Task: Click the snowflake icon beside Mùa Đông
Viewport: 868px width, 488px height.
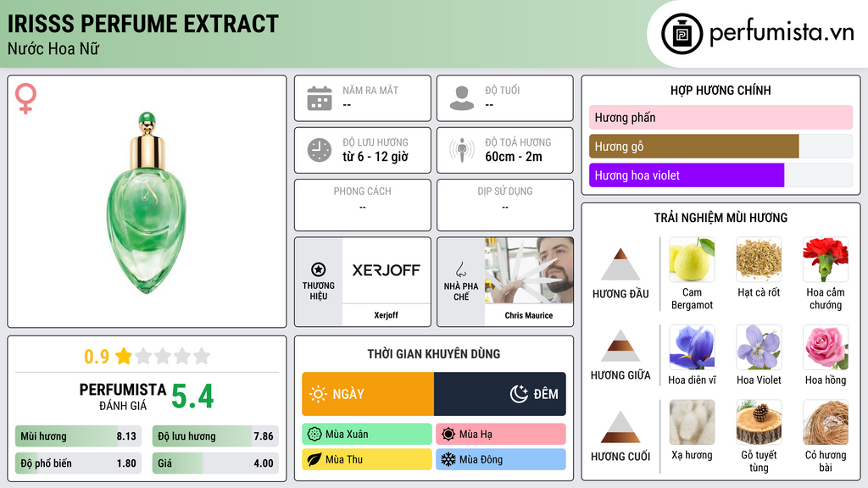Action: point(448,459)
